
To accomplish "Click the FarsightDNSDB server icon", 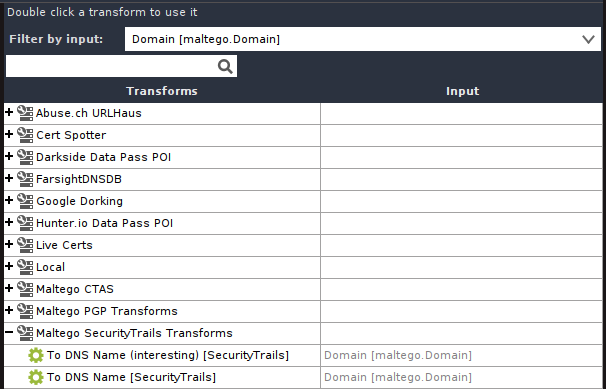I will coord(25,179).
